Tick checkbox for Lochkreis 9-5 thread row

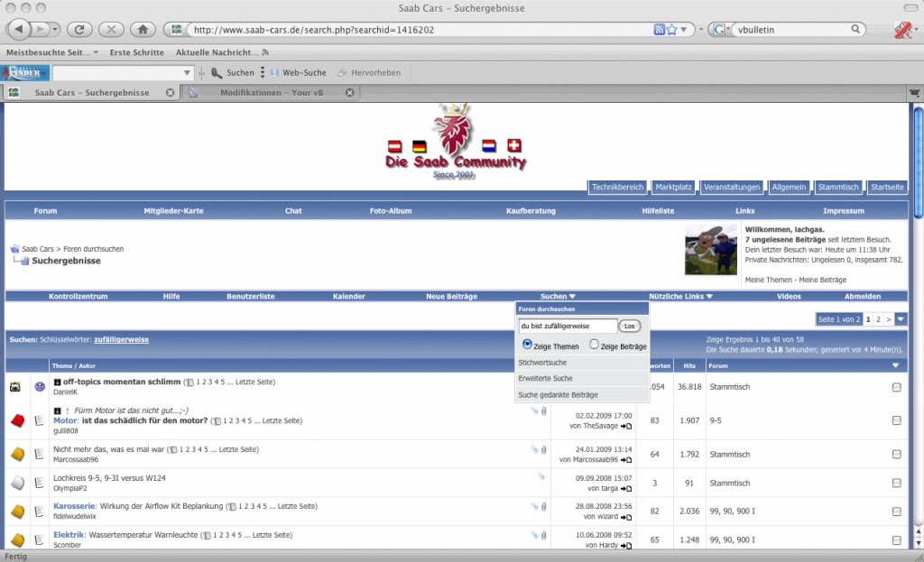896,483
